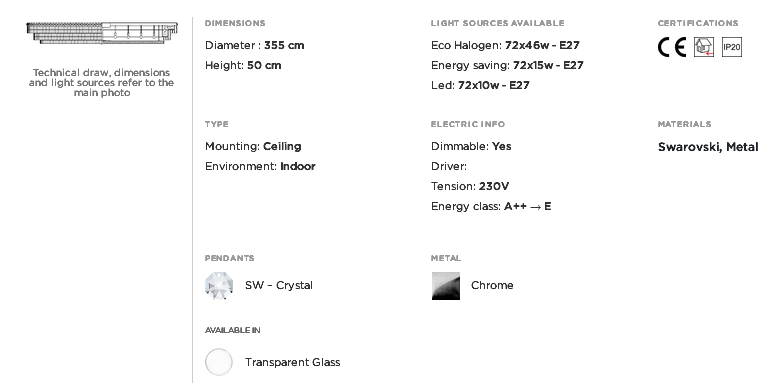The height and width of the screenshot is (383, 773).
Task: Click the Chrome finish label
Action: (492, 285)
